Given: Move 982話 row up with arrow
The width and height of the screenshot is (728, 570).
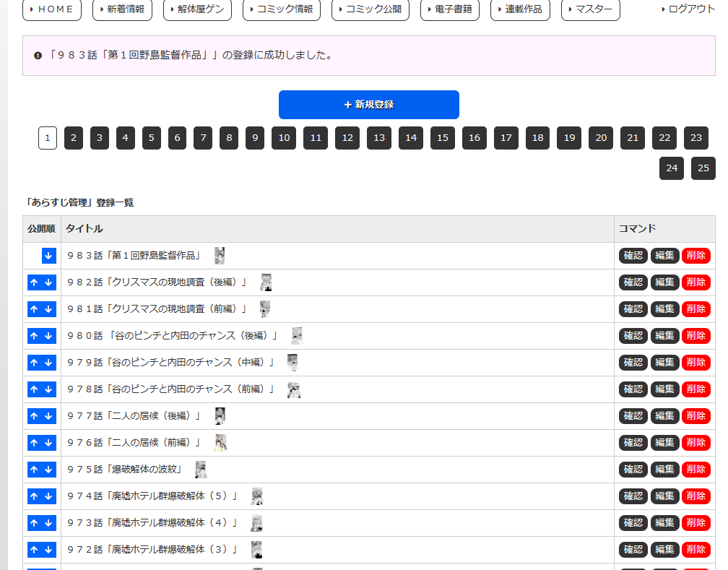Looking at the screenshot, I should tap(35, 282).
